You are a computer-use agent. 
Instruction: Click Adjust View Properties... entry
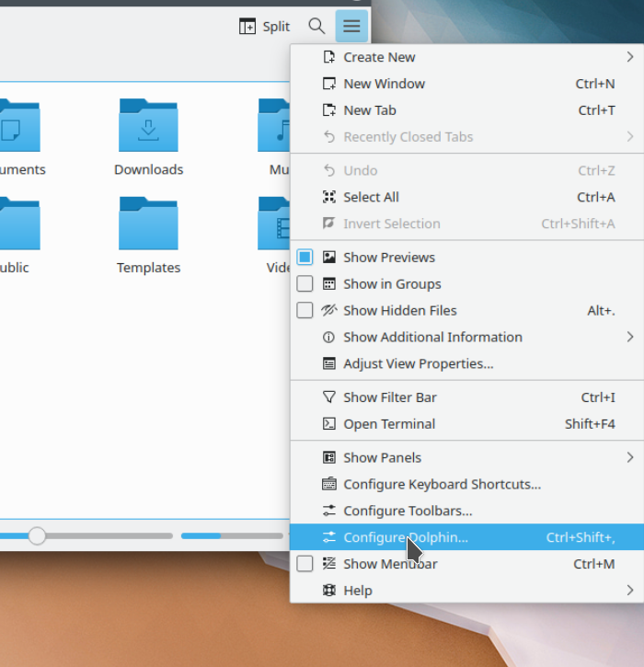pos(418,363)
